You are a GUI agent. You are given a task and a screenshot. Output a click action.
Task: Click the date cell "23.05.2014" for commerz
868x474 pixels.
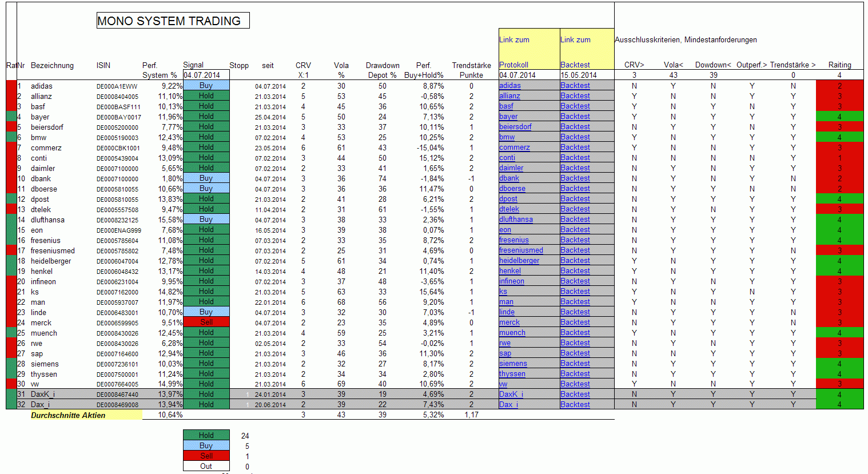tap(270, 148)
